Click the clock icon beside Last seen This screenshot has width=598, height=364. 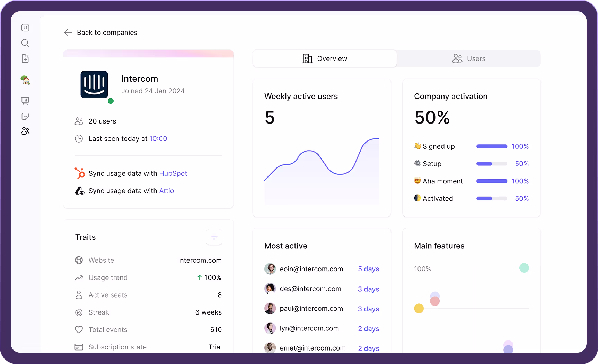point(79,139)
